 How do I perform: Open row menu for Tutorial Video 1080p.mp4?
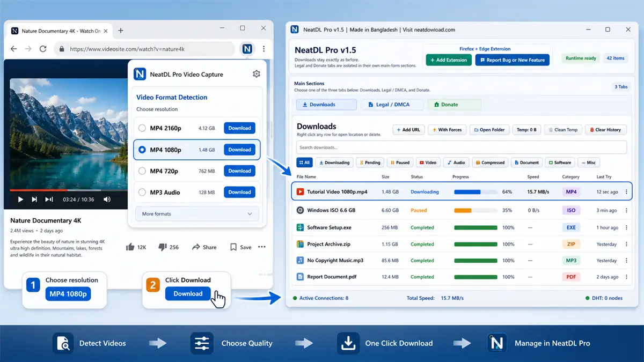626,191
